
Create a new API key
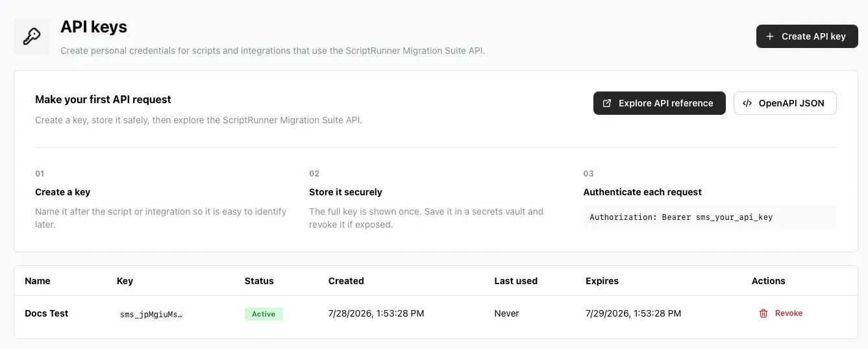click(x=807, y=36)
